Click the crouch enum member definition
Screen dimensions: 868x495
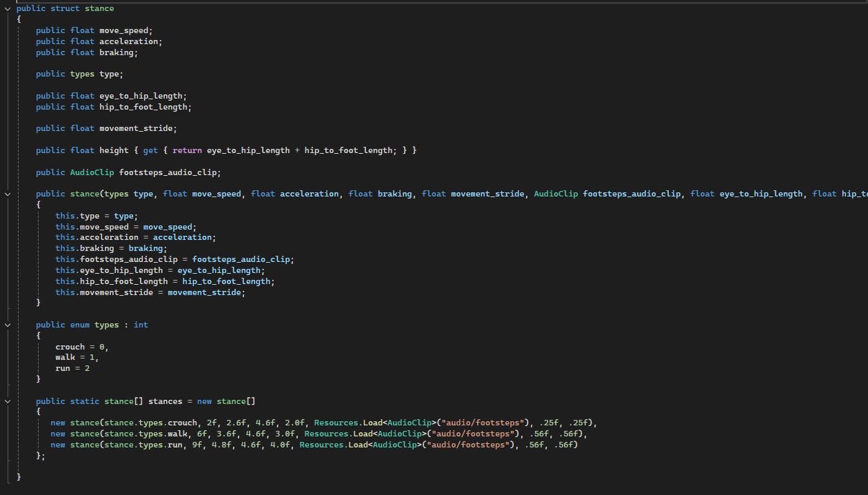tap(70, 347)
